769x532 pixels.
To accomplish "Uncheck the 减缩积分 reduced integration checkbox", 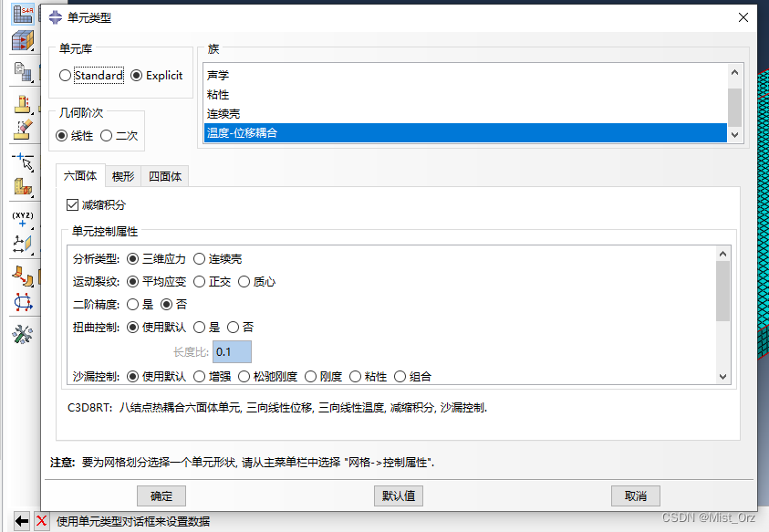I will point(72,204).
